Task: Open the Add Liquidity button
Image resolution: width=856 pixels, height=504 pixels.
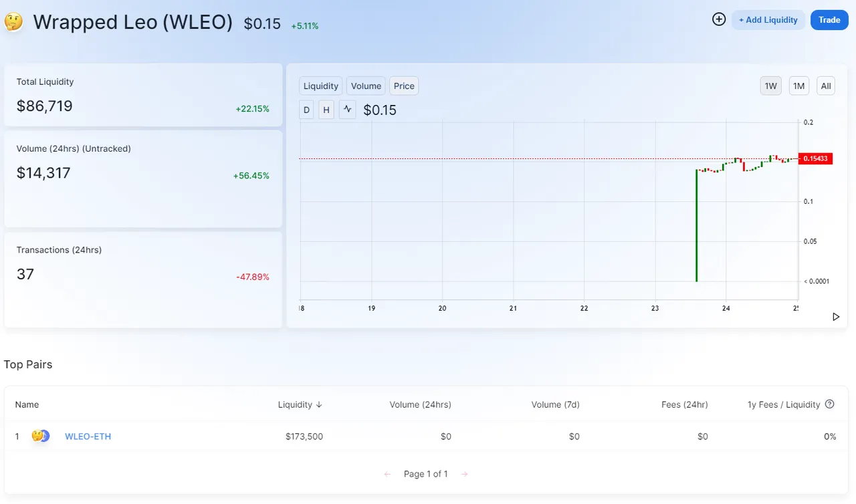Action: coord(768,20)
